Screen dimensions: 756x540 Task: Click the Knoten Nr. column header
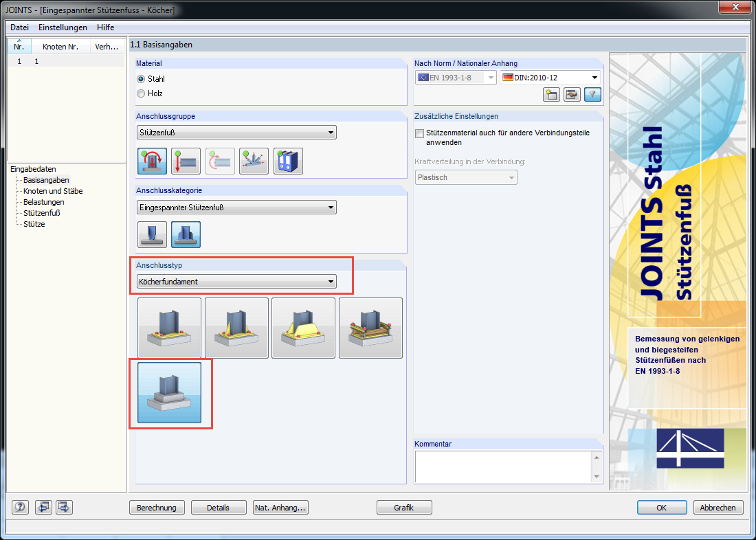tap(60, 46)
